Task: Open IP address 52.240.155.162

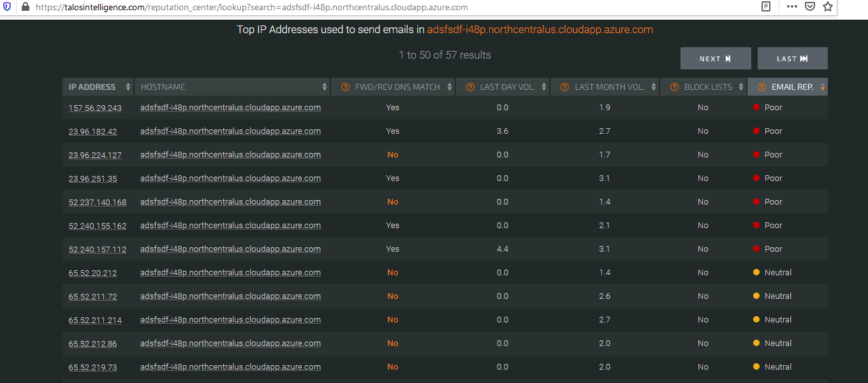Action: (98, 226)
